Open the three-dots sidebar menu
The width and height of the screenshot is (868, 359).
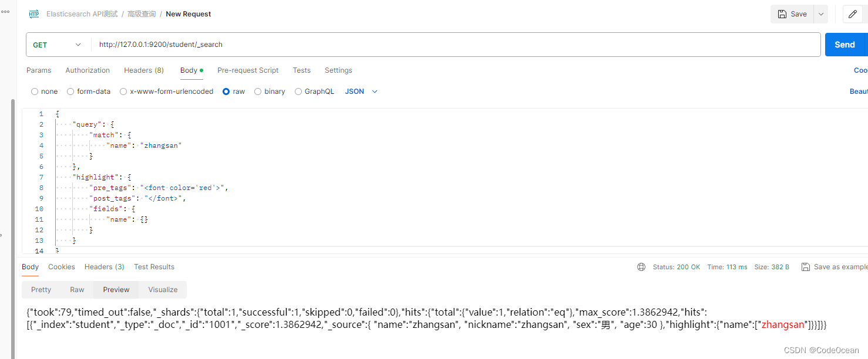tap(5, 12)
